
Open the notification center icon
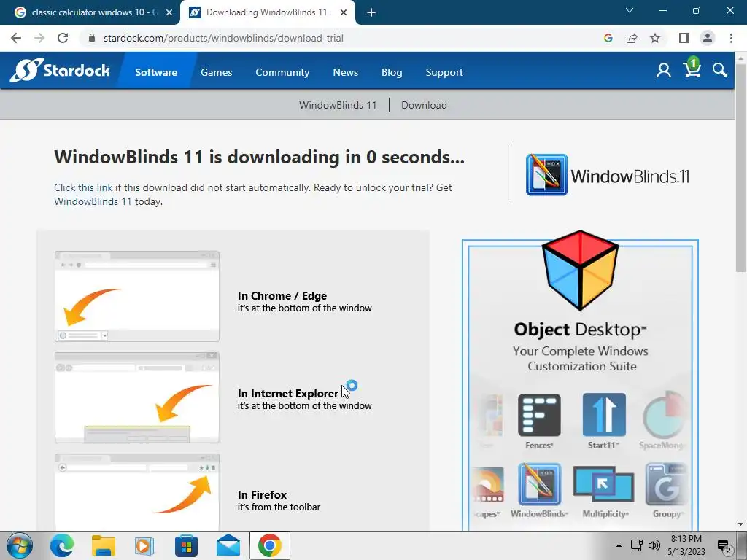[724, 547]
